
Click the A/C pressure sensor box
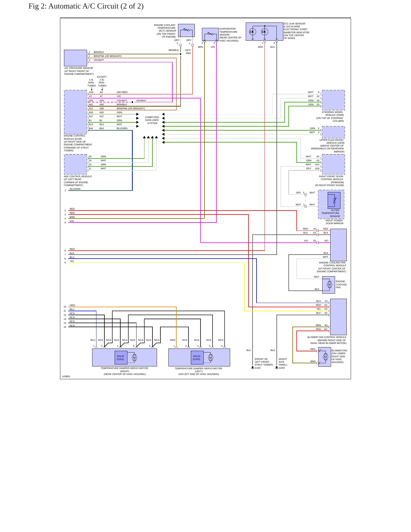[x=75, y=58]
